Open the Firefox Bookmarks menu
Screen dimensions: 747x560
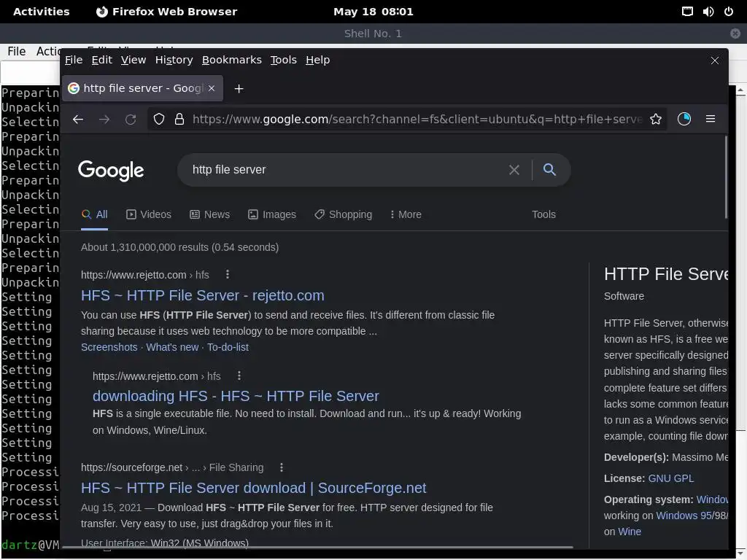click(231, 60)
